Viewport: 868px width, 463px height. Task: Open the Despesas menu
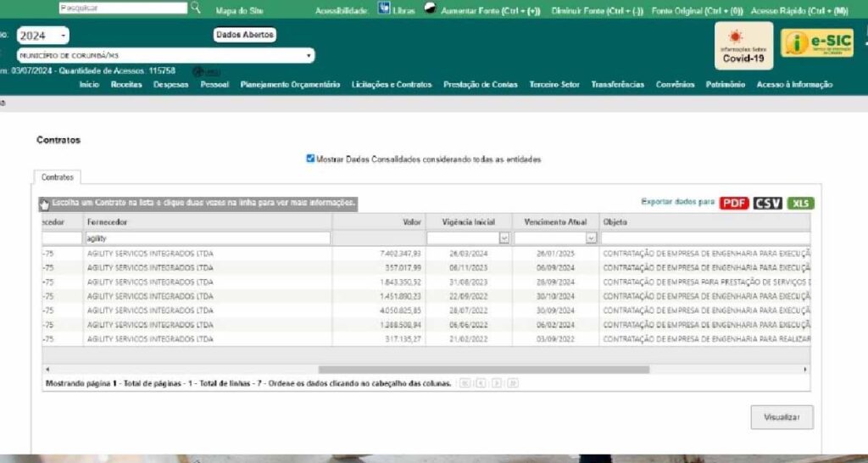point(170,85)
